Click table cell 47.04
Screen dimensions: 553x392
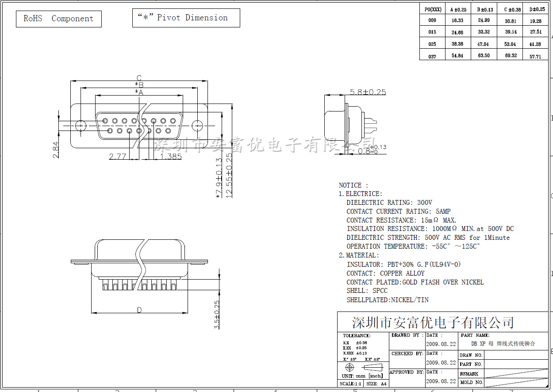coord(484,44)
